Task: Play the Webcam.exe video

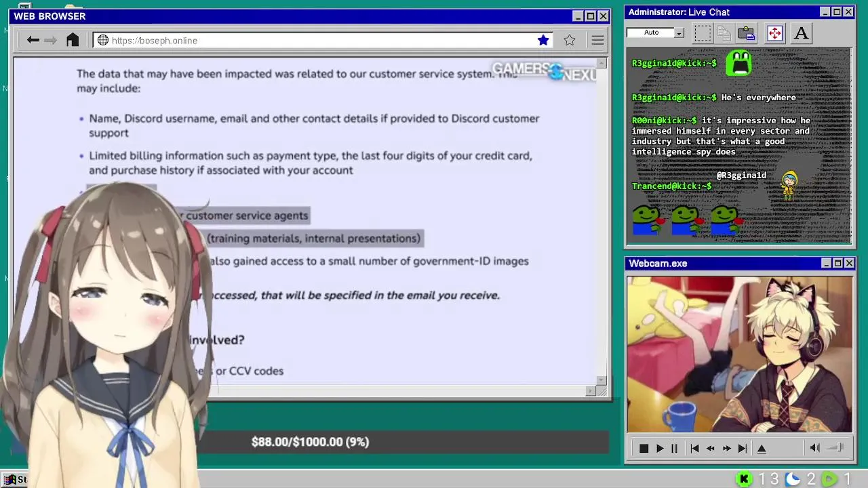Action: coord(659,448)
